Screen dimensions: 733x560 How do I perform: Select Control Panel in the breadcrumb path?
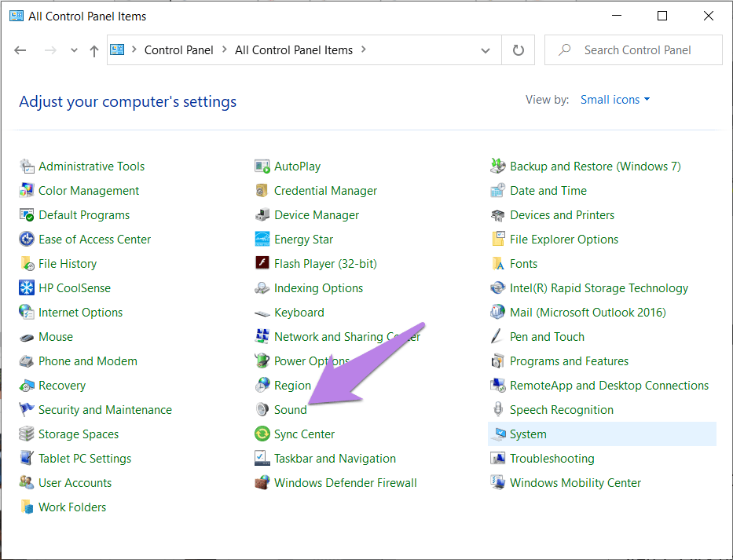click(x=178, y=50)
